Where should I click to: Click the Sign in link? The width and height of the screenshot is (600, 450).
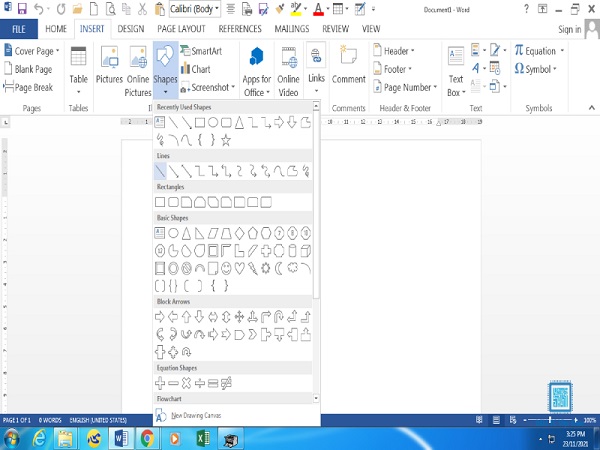pyautogui.click(x=569, y=30)
